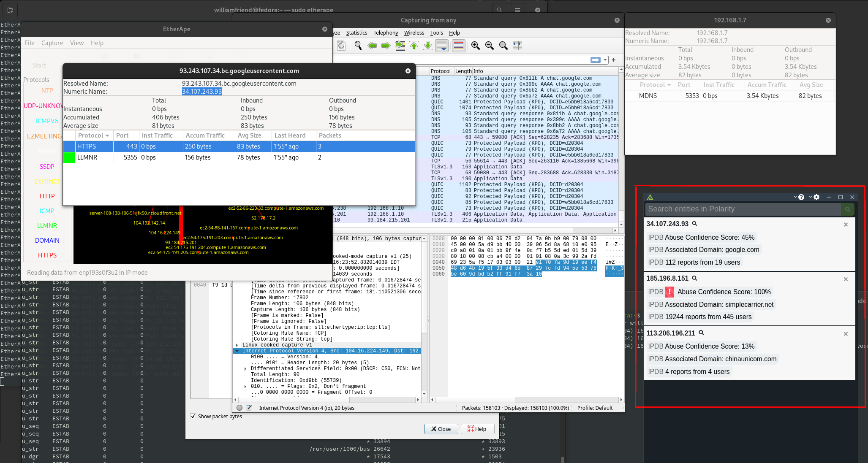The width and height of the screenshot is (868, 463).
Task: Open Wireshark's Tools menu
Action: (x=436, y=32)
